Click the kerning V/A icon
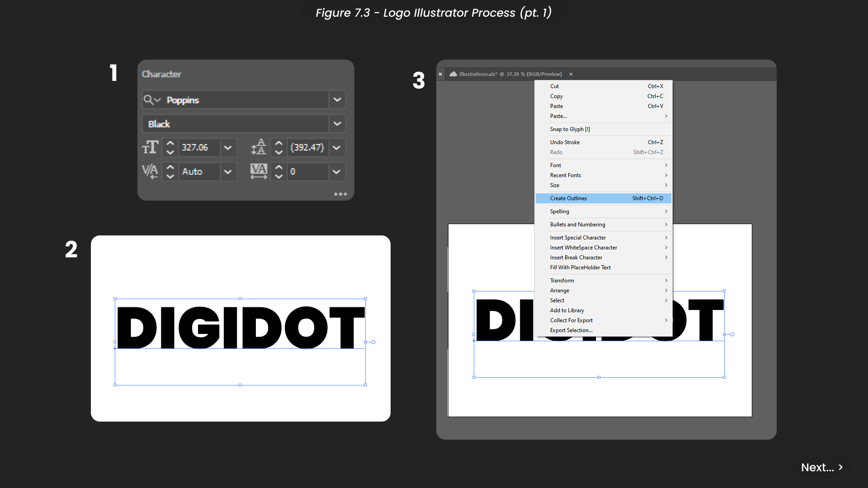The width and height of the screenshot is (868, 488). (150, 171)
